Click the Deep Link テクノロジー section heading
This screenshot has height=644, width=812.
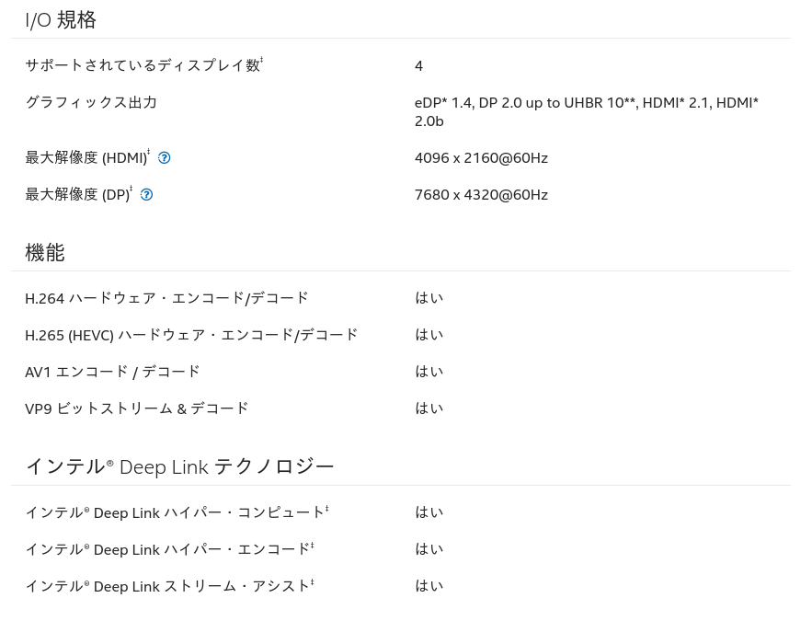pyautogui.click(x=179, y=466)
